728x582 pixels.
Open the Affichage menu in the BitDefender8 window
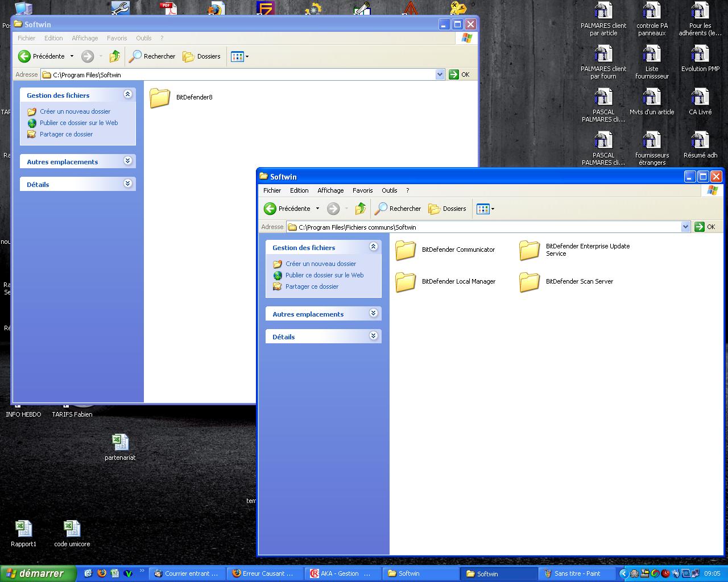pyautogui.click(x=85, y=38)
